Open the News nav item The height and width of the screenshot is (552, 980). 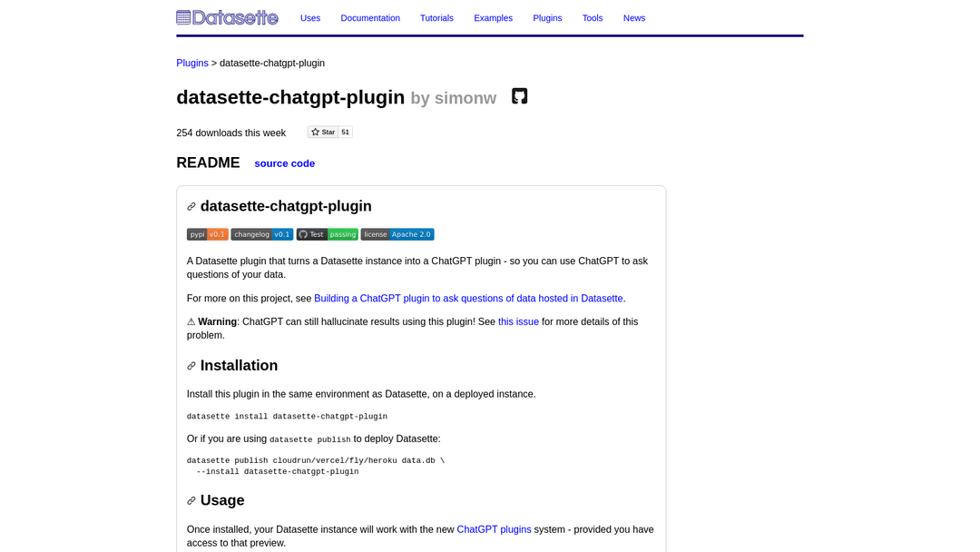pos(633,18)
